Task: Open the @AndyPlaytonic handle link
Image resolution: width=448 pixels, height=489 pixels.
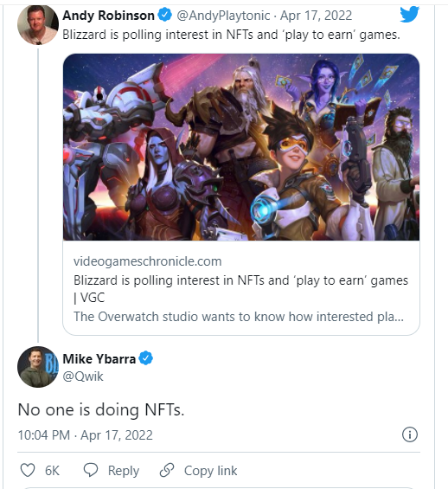Action: pos(223,16)
